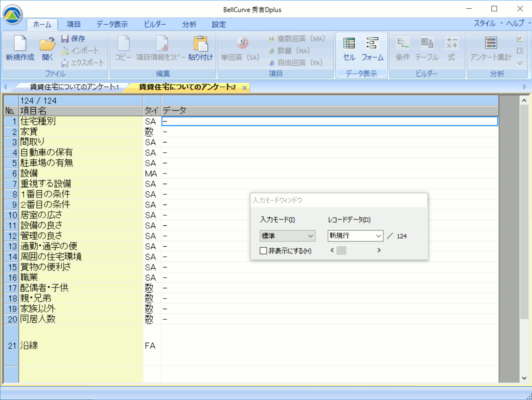
Task: Click the record slider left arrow
Action: (332, 250)
